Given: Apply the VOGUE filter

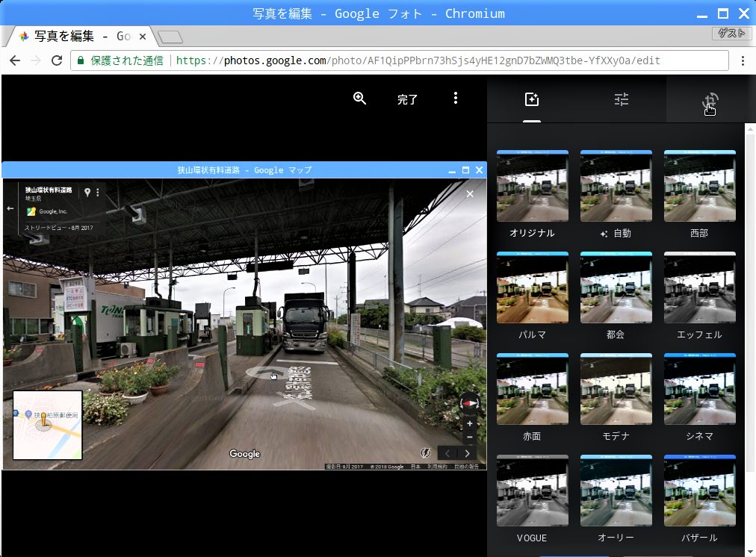Looking at the screenshot, I should click(x=533, y=491).
